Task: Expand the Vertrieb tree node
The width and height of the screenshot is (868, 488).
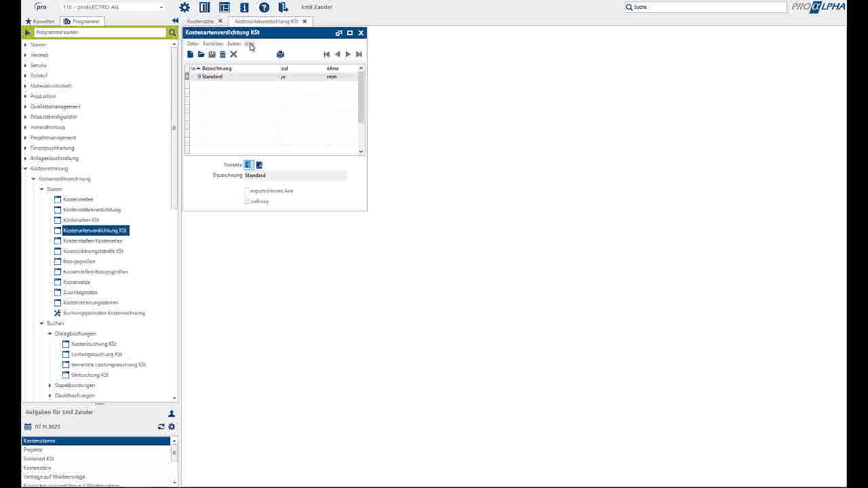Action: pyautogui.click(x=26, y=55)
